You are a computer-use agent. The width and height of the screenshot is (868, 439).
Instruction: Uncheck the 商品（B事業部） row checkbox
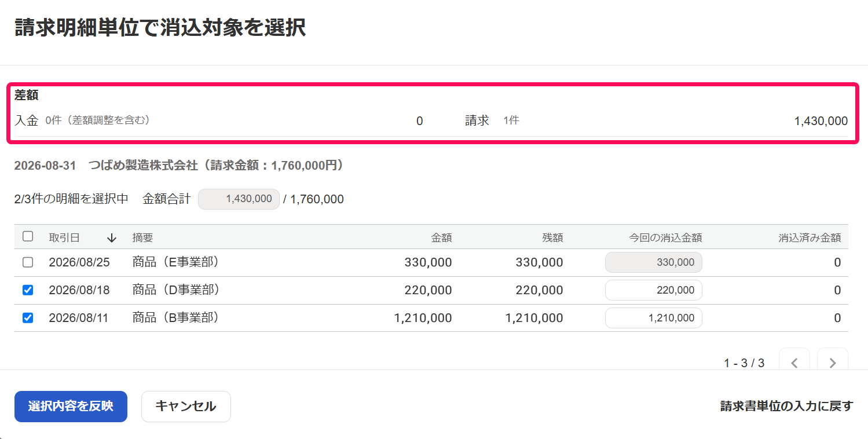[x=28, y=318]
